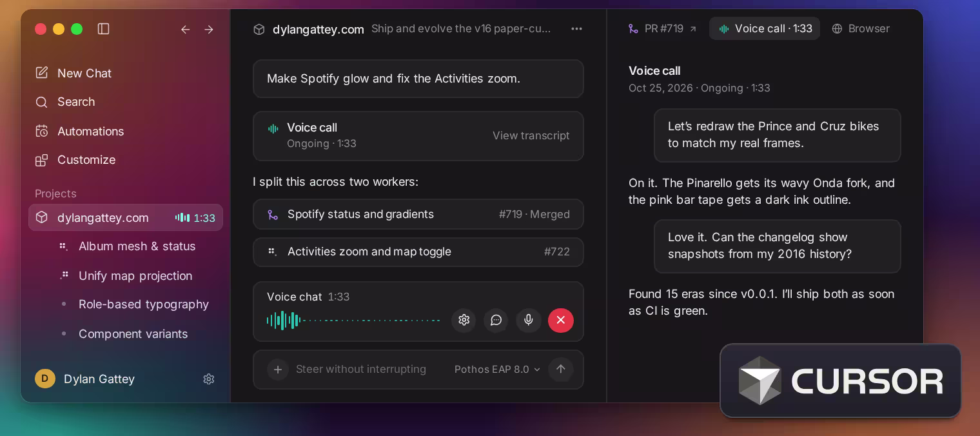Viewport: 980px width, 436px height.
Task: Click the cube icon beside dylangattey.com title
Action: tap(259, 29)
